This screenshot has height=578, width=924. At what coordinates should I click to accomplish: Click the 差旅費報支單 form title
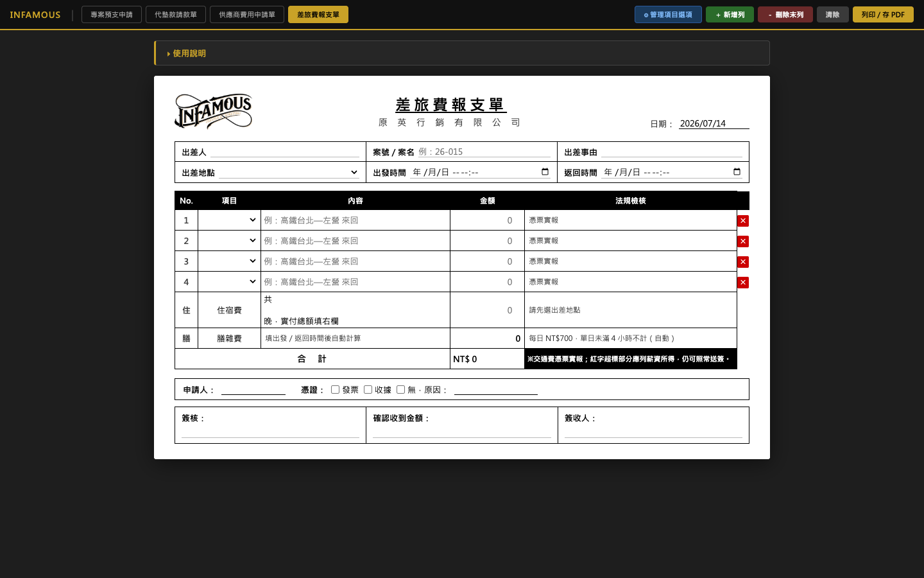pyautogui.click(x=450, y=105)
